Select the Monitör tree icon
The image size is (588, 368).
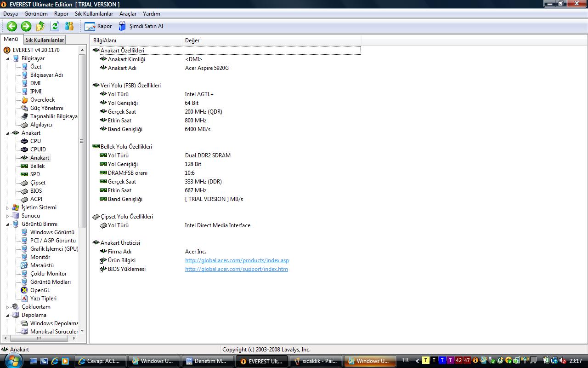(24, 257)
